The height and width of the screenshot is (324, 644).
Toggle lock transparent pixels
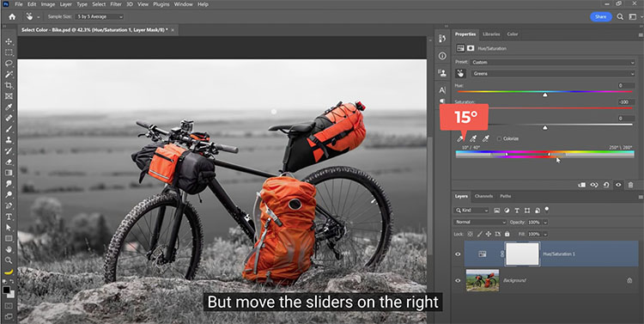471,234
